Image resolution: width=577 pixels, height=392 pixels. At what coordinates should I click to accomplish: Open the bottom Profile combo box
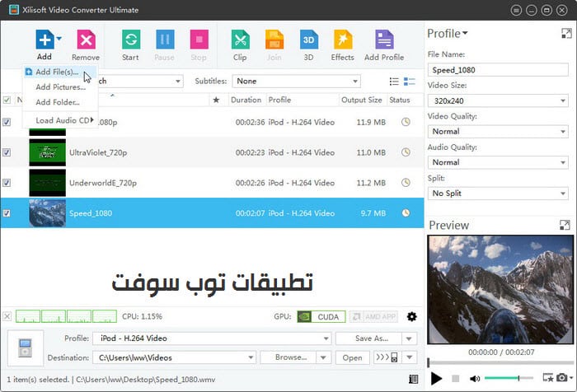(212, 338)
